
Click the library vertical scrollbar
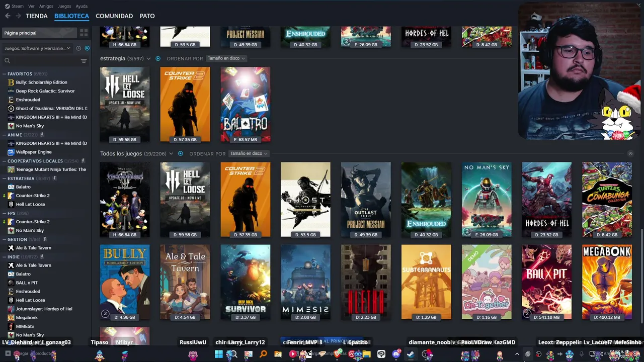coord(641,277)
